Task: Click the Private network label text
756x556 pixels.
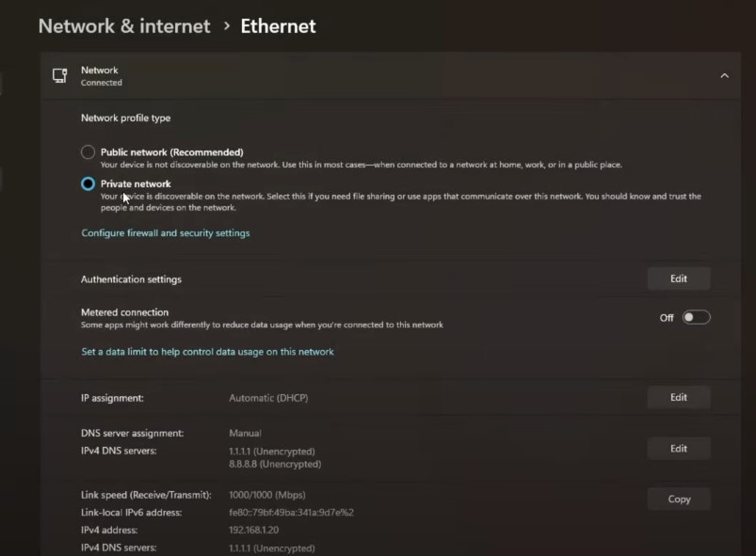Action: [136, 183]
